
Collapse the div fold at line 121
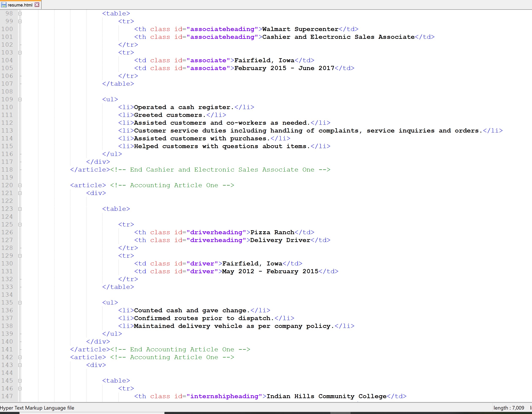20,193
